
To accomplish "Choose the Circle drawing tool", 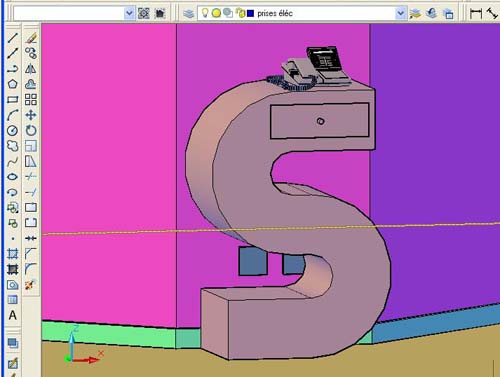I will coord(13,130).
